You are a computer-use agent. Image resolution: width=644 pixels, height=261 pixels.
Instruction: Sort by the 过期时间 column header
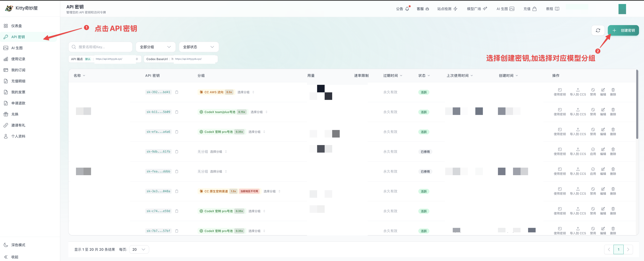click(x=392, y=76)
